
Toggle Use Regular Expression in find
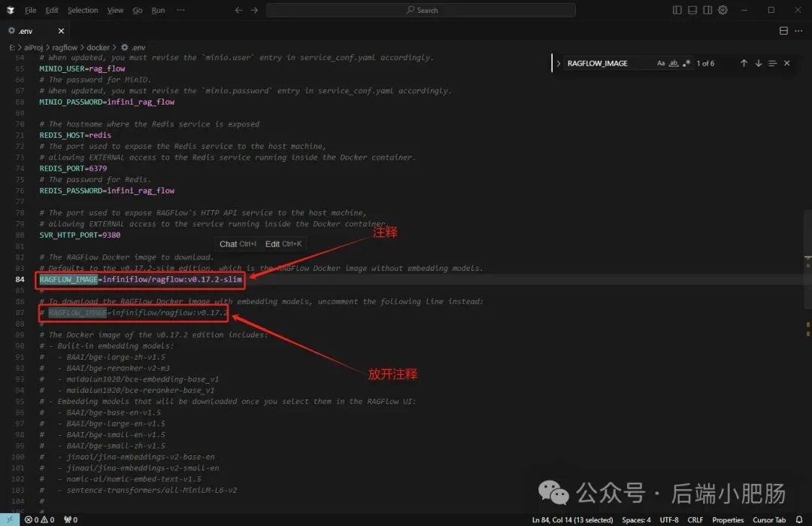[x=686, y=63]
